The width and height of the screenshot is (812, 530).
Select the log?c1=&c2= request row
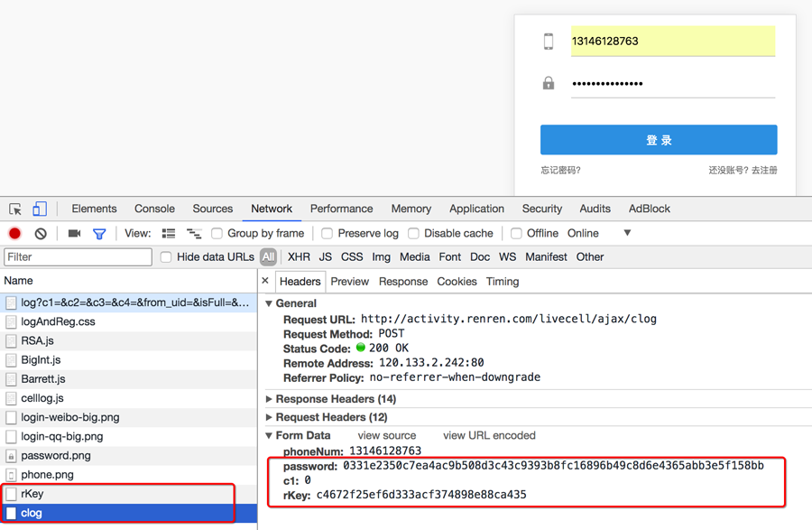click(x=128, y=302)
